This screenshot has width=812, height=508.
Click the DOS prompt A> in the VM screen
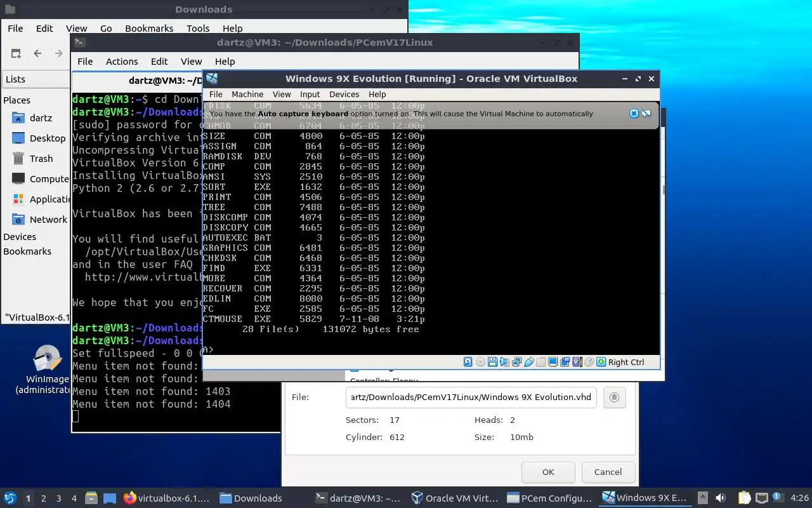click(207, 349)
